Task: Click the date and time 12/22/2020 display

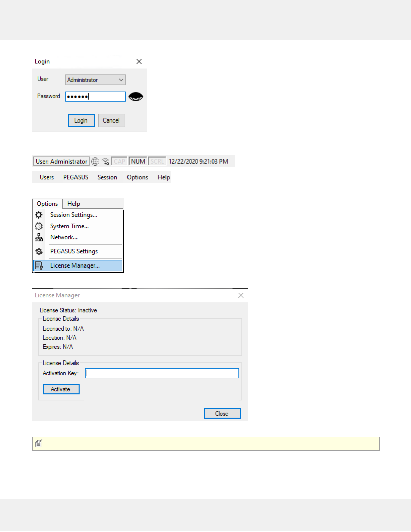Action: click(x=198, y=162)
